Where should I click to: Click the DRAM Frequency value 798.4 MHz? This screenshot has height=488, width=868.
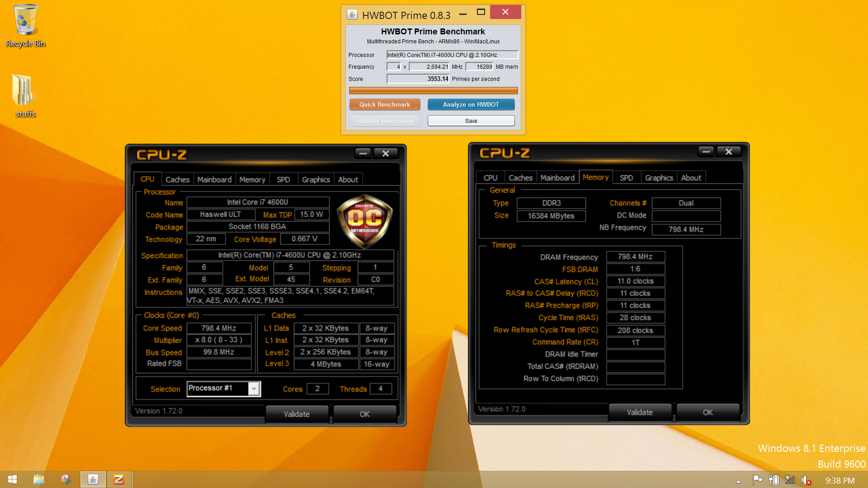point(635,257)
